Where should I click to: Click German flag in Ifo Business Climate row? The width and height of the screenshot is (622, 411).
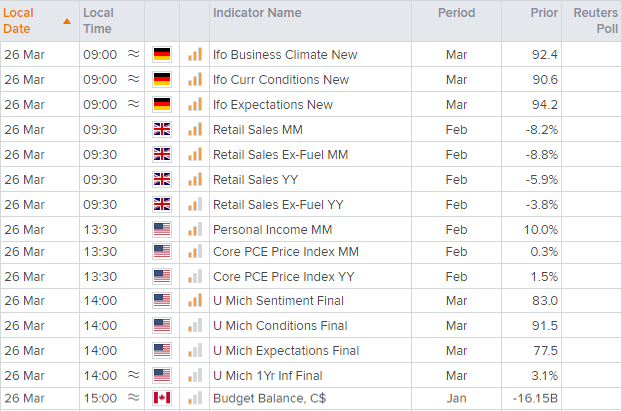point(161,55)
